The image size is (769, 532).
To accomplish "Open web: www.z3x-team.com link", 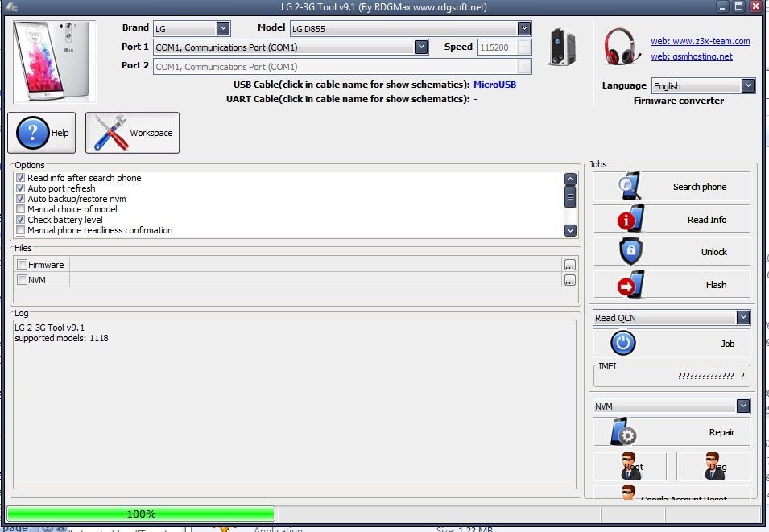I will [701, 41].
